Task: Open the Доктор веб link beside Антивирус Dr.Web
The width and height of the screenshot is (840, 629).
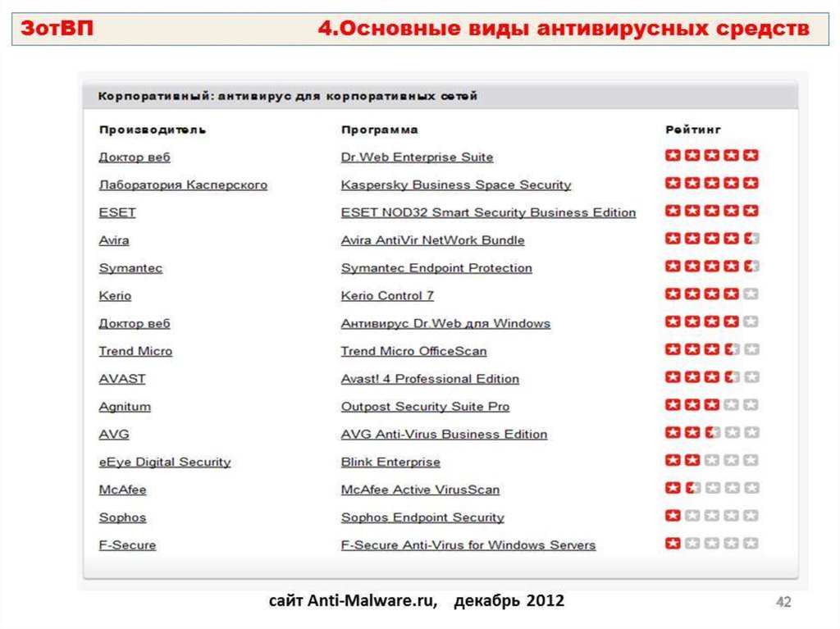Action: point(135,323)
